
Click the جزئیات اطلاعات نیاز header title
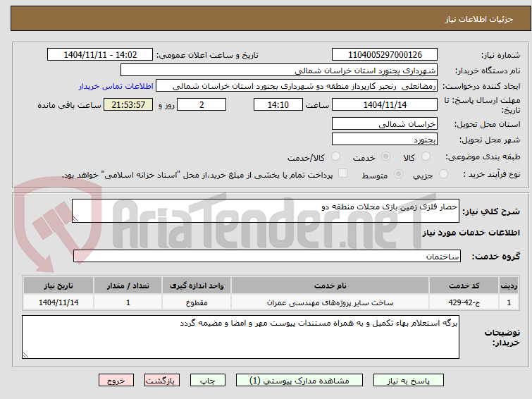pyautogui.click(x=478, y=19)
